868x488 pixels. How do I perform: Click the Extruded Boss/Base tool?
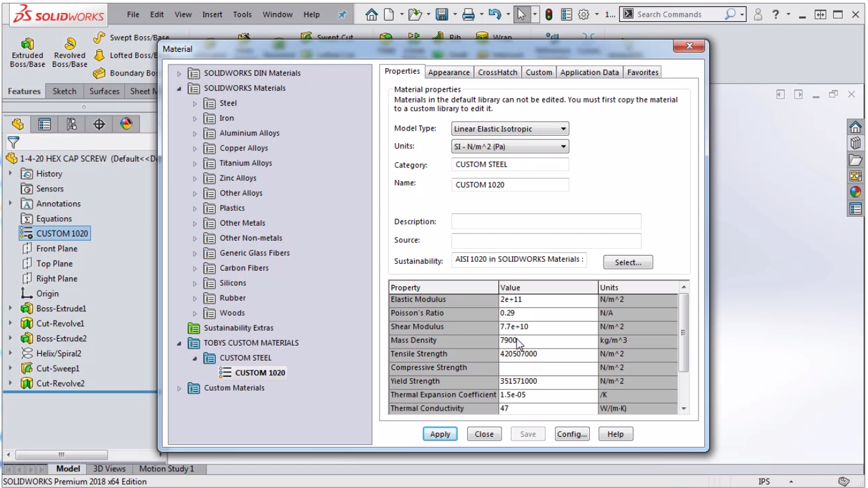coord(28,53)
